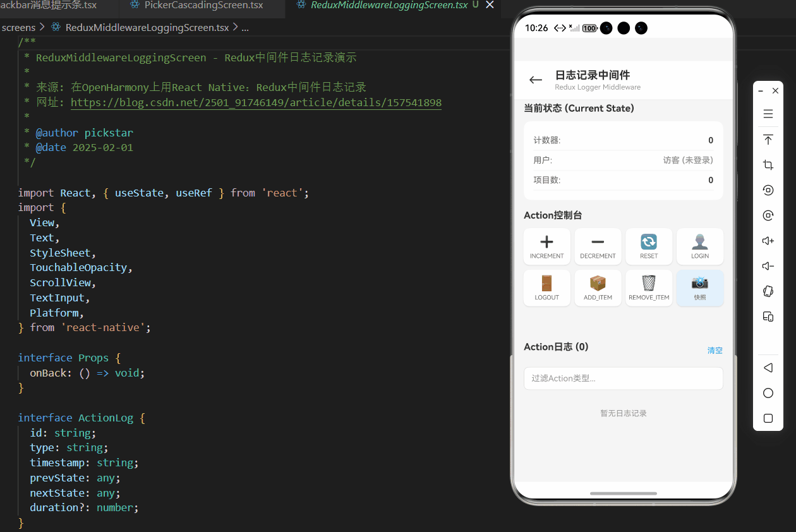
Task: Open the blog.csdn.net article URL in comment
Action: point(256,102)
